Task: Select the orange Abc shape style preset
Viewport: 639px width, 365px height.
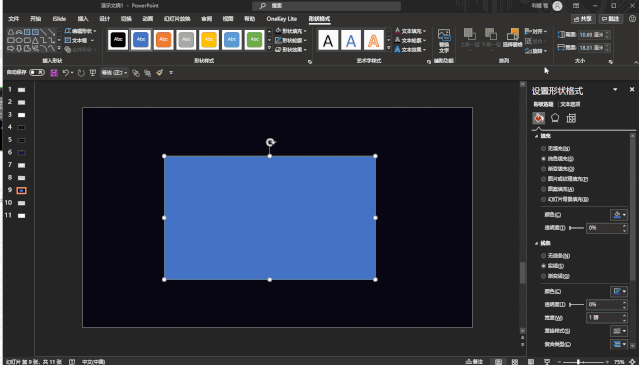Action: [x=163, y=40]
